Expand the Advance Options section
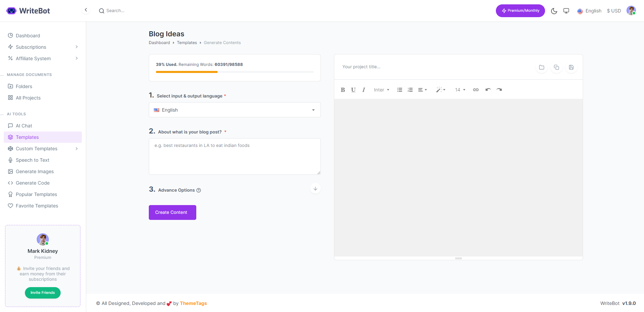 click(315, 189)
